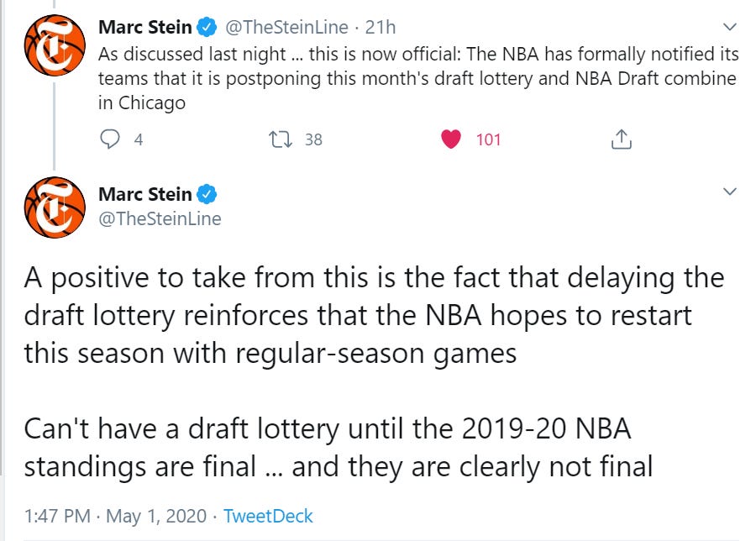Click the Marc Stein name on main tweet

coord(145,194)
